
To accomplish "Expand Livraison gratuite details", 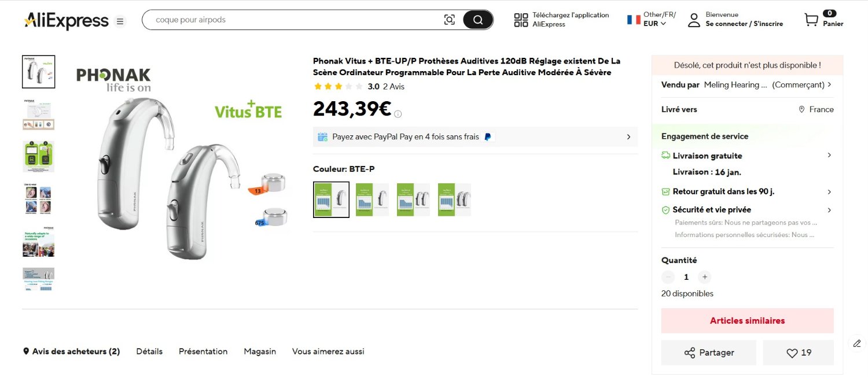I will point(829,156).
